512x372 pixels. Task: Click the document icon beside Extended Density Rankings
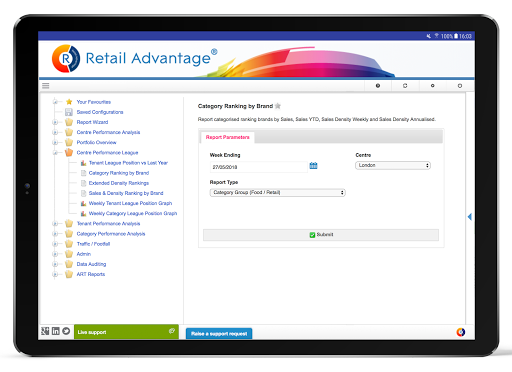(x=84, y=183)
